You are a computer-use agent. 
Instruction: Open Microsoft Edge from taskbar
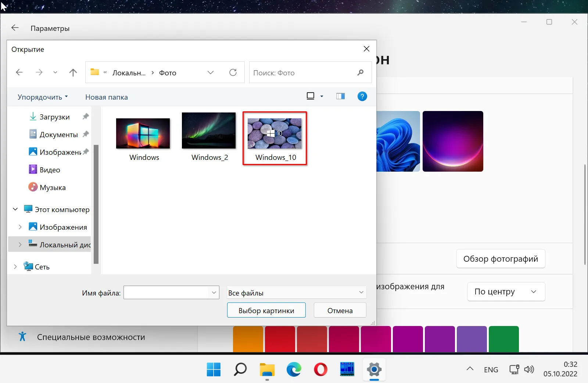(x=294, y=369)
